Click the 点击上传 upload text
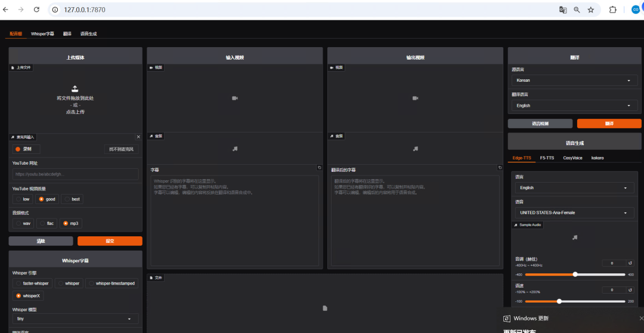Viewport: 644px width, 333px height. [75, 112]
